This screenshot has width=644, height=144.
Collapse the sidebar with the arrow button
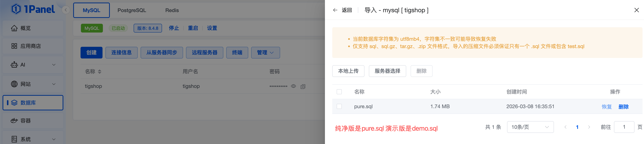(66, 10)
